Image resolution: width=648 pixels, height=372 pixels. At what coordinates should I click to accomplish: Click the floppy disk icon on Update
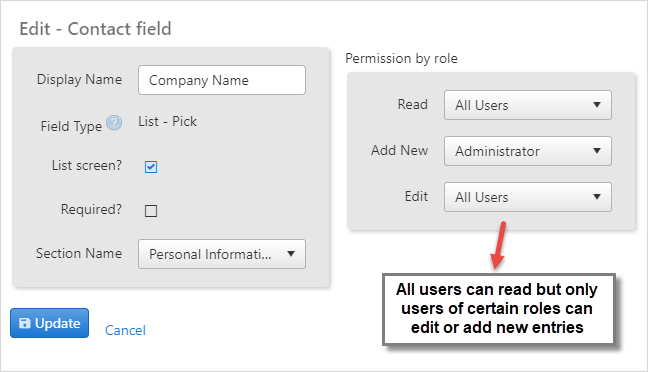click(25, 323)
